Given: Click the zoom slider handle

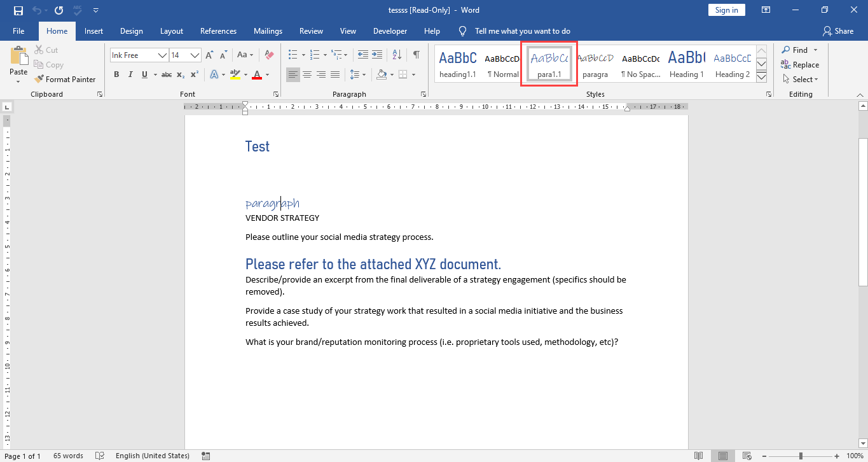Looking at the screenshot, I should tap(801, 456).
